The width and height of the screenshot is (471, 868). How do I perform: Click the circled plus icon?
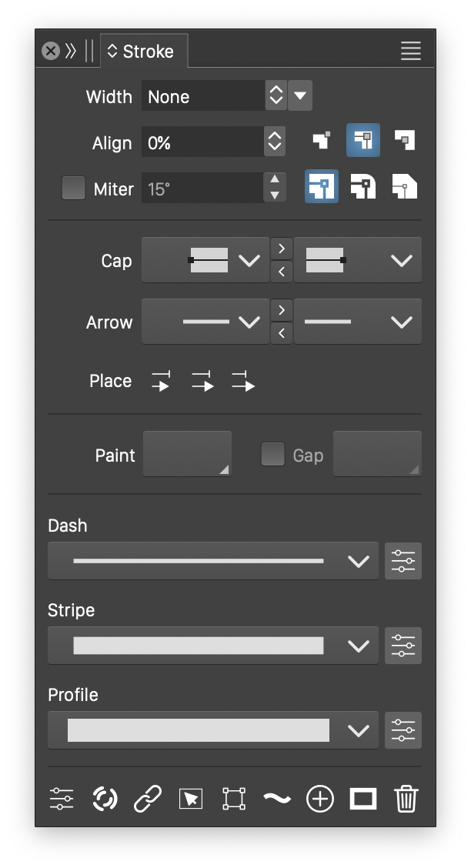[319, 799]
